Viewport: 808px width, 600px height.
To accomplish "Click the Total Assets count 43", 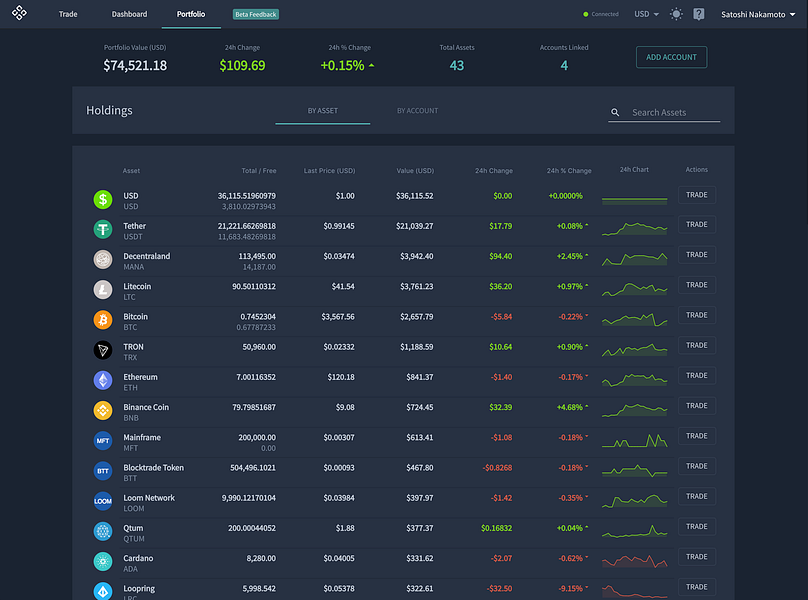I will [x=457, y=65].
